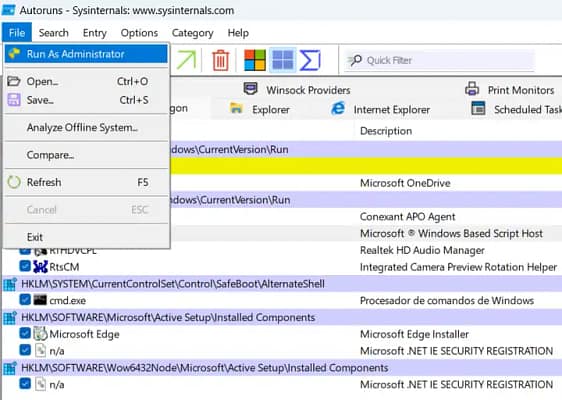Click the blue four-tile grid toolbar icon
The image size is (562, 400).
coord(283,60)
